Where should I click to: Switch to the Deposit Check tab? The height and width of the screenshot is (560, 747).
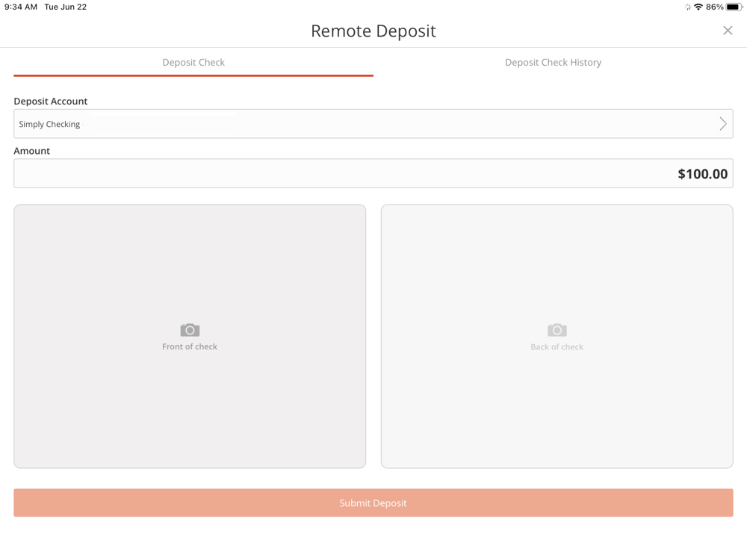[193, 63]
